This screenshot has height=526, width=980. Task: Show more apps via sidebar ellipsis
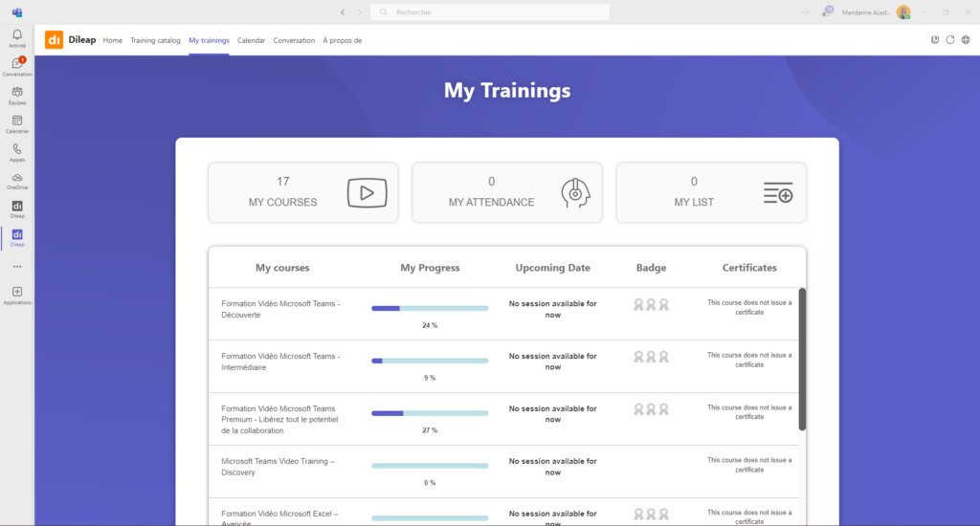17,267
